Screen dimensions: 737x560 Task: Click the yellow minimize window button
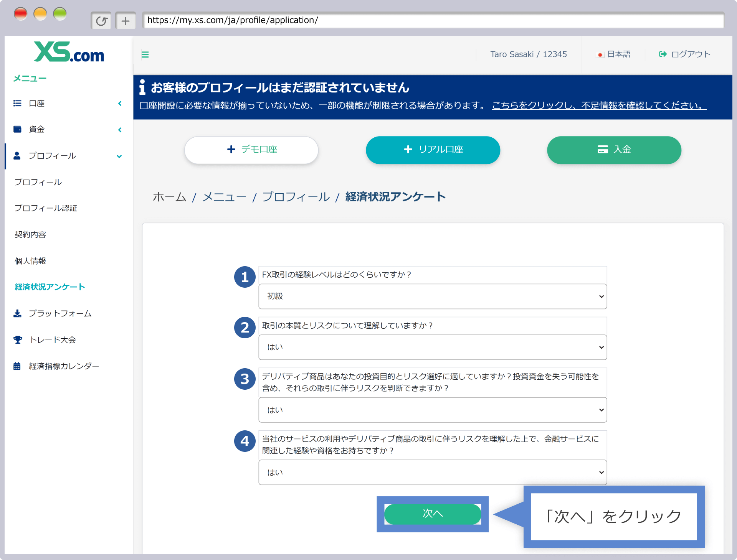[40, 14]
